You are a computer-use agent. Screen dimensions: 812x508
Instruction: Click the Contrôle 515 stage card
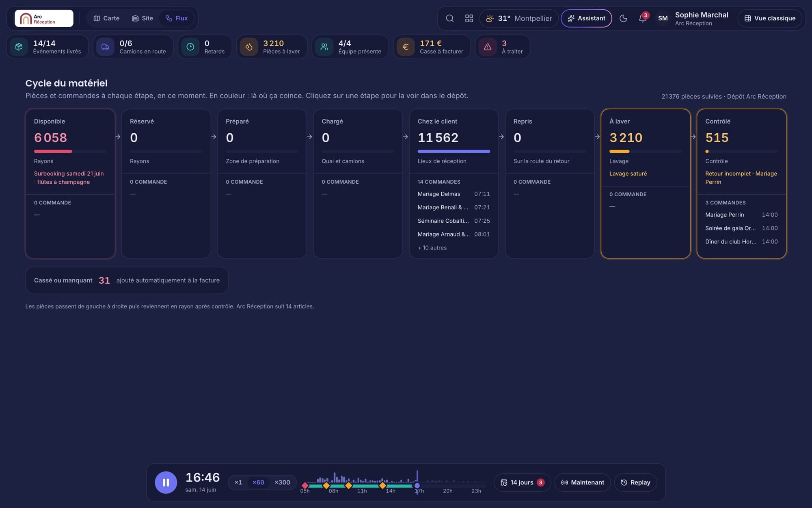741,183
